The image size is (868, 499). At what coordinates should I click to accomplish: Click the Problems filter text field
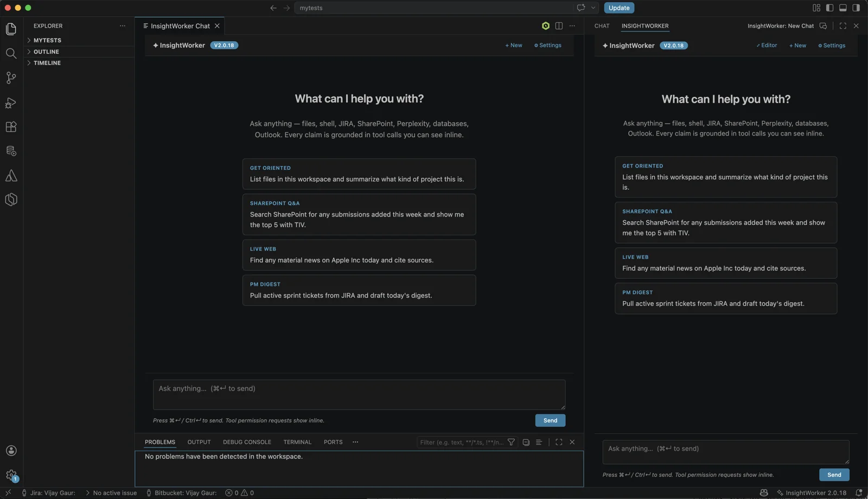pos(461,442)
